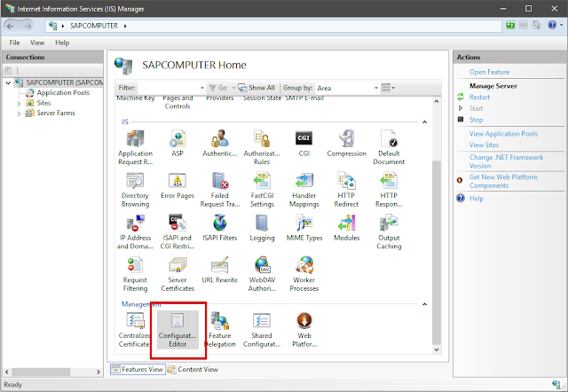Open WebDAV Authoring Rules feature

(x=262, y=274)
